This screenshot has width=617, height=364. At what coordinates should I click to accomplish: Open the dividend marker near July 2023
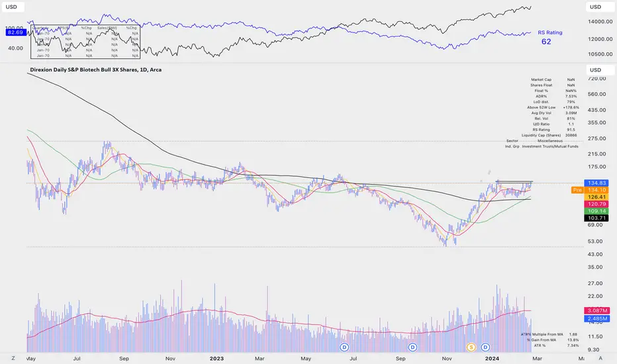(x=344, y=347)
